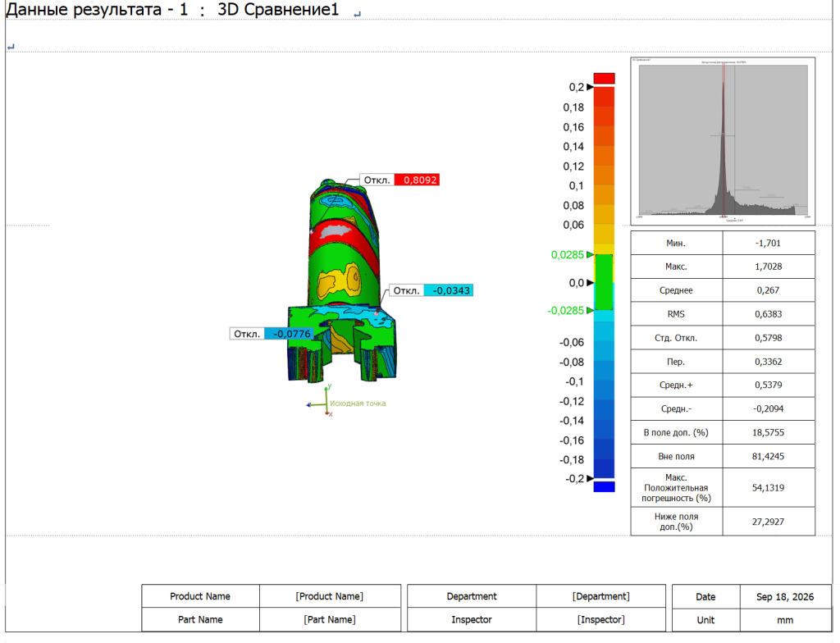Click the -0,18 label on the color scale
Image resolution: width=840 pixels, height=643 pixels.
(572, 460)
